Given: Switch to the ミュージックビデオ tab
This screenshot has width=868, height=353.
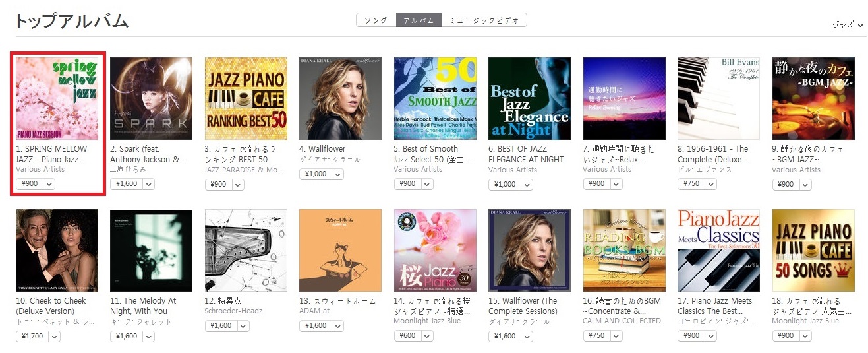Looking at the screenshot, I should [x=484, y=20].
